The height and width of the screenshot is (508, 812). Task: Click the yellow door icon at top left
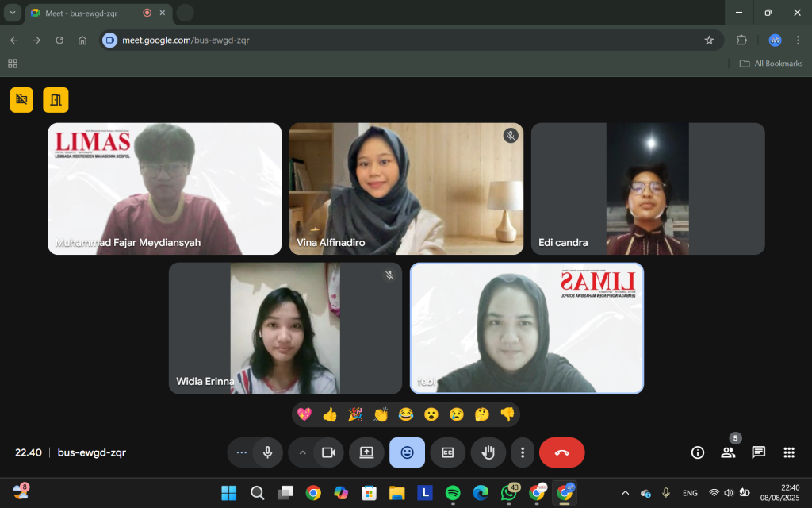(56, 100)
